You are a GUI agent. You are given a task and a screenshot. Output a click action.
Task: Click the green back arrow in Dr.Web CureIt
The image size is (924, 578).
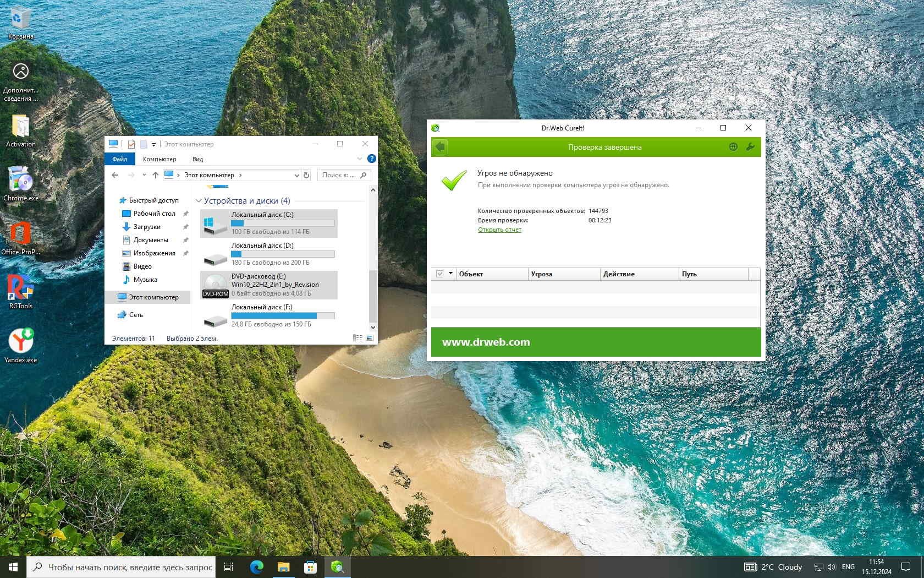440,147
